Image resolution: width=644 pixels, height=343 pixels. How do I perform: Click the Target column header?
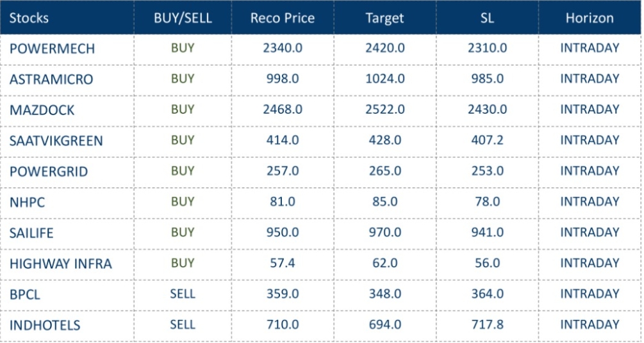(384, 18)
